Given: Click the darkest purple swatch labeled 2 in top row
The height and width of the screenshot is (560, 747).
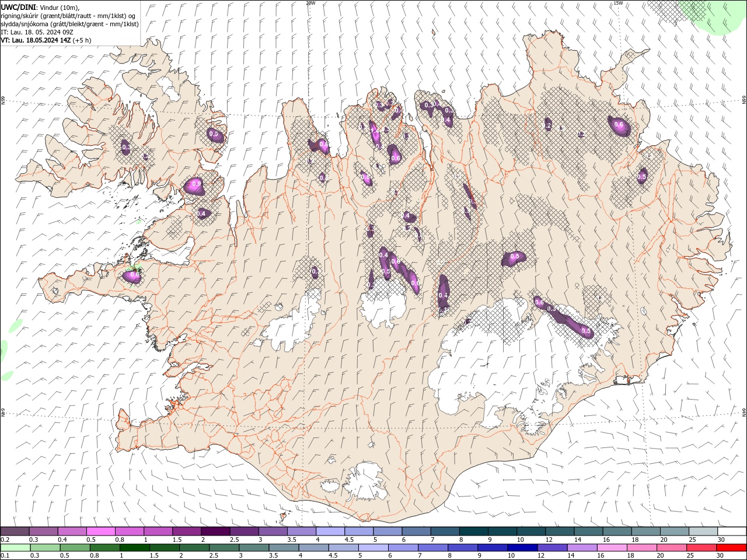Looking at the screenshot, I should 215,531.
